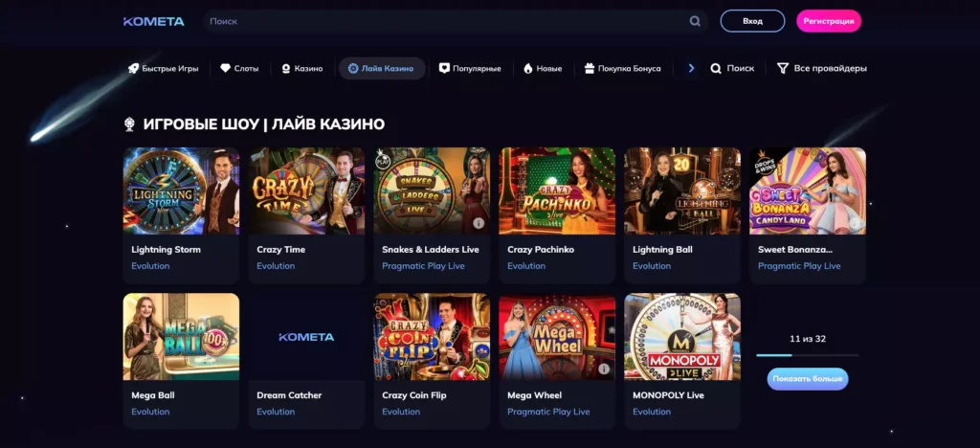Click the gift icon for Покупка Бонуса
This screenshot has width=980, height=448.
pyautogui.click(x=589, y=69)
